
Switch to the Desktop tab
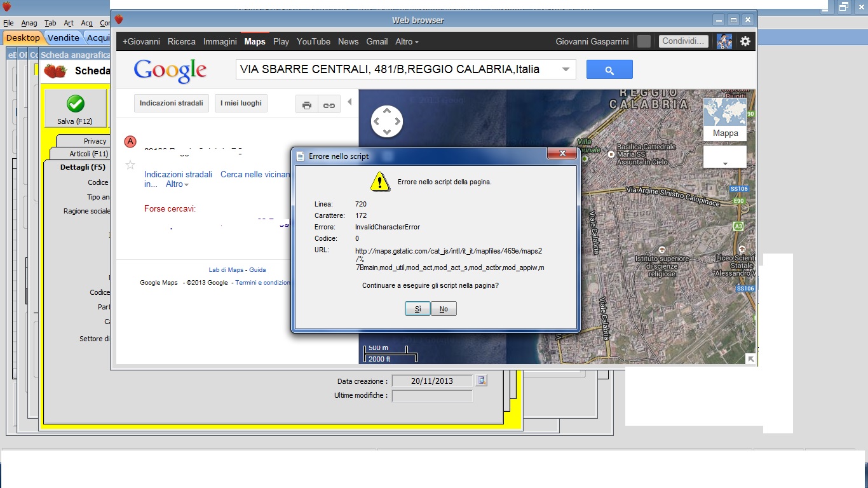[x=23, y=37]
